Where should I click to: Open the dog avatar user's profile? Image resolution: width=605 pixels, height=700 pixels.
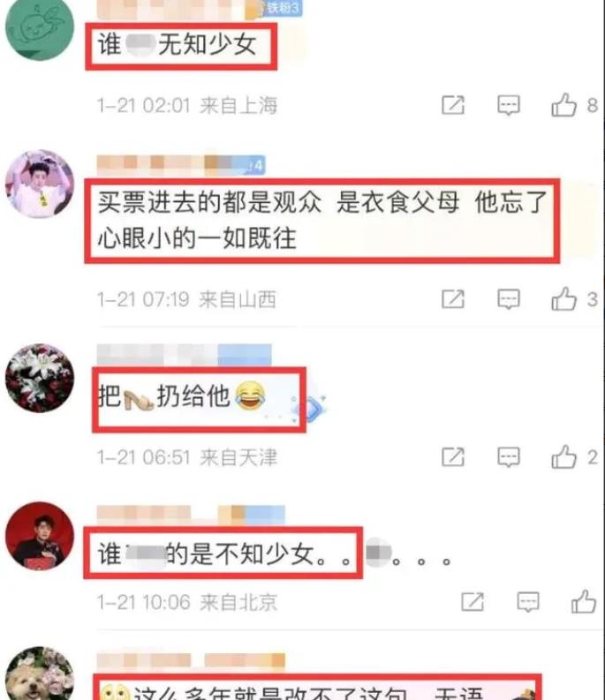tap(40, 674)
